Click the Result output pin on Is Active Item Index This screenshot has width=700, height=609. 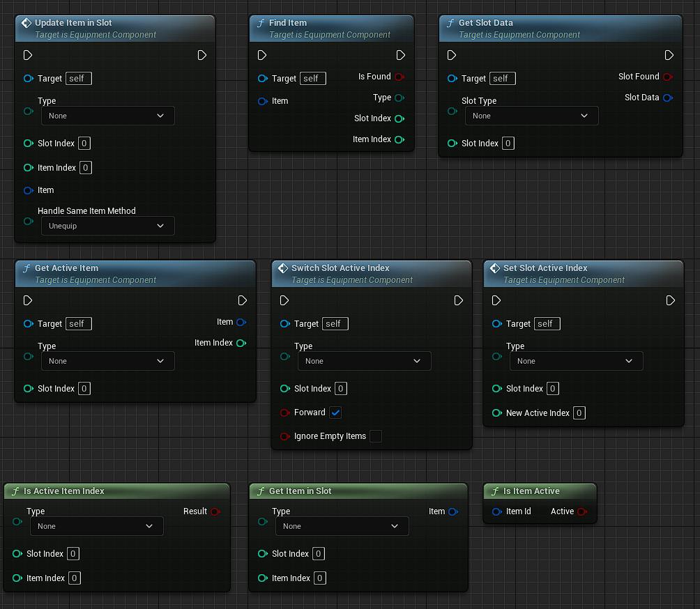[x=215, y=511]
